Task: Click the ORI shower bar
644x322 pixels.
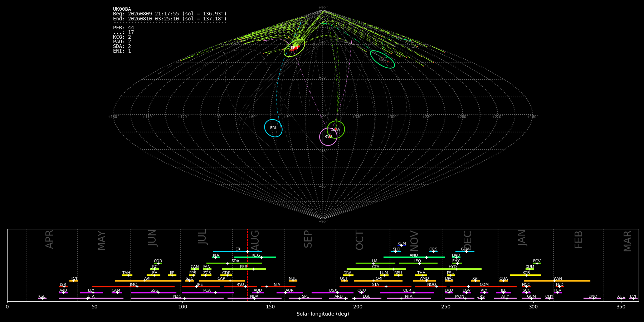Action: pyautogui.click(x=378, y=281)
